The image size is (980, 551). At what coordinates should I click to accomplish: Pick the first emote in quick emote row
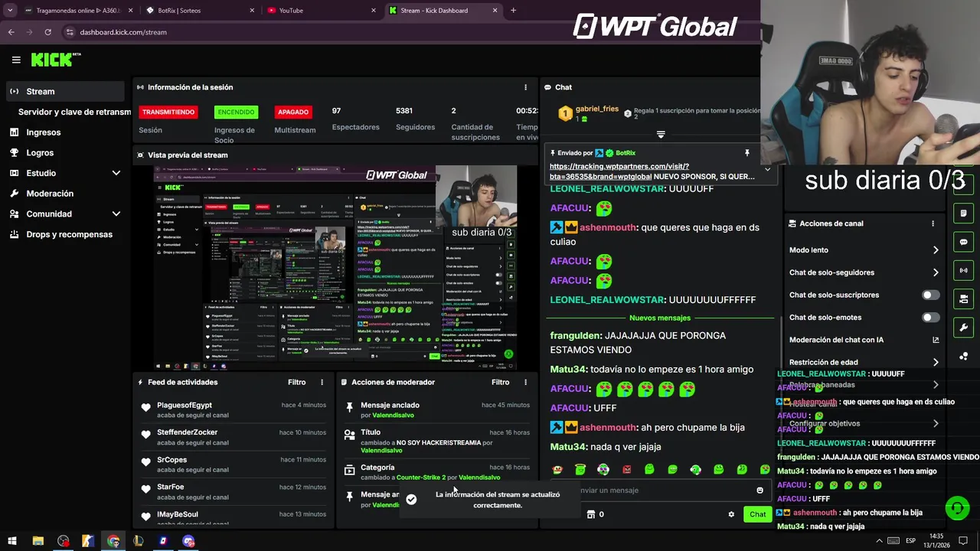point(557,469)
